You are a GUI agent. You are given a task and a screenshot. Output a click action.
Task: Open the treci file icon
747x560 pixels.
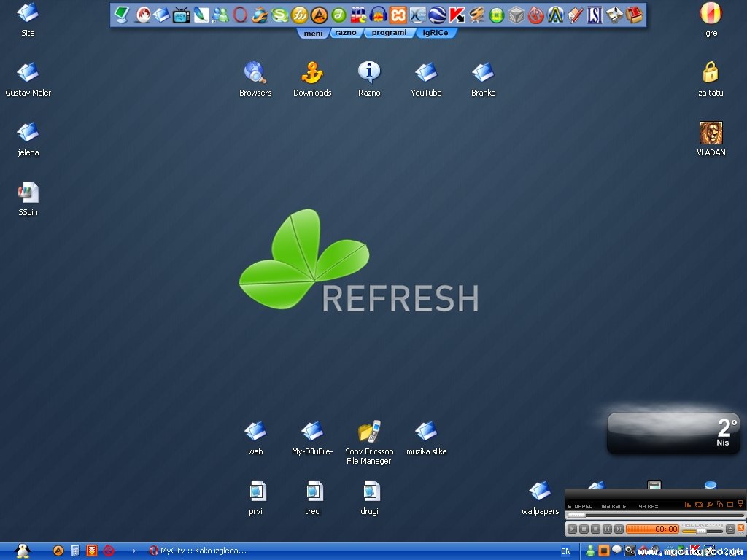tap(312, 497)
